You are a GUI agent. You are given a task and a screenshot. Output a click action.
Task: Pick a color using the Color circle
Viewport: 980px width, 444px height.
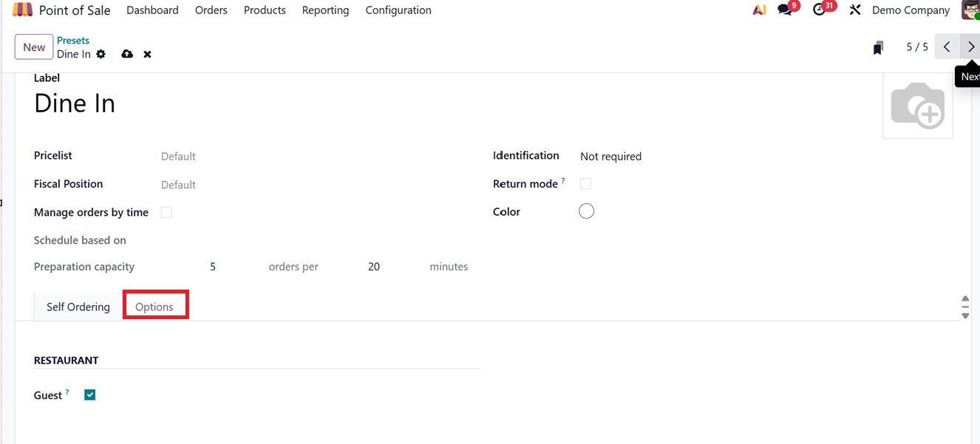pos(586,211)
